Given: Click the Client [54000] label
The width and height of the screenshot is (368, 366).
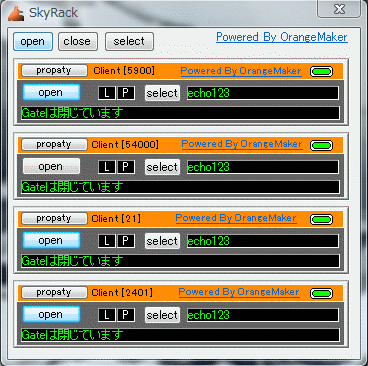Looking at the screenshot, I should click(125, 145).
